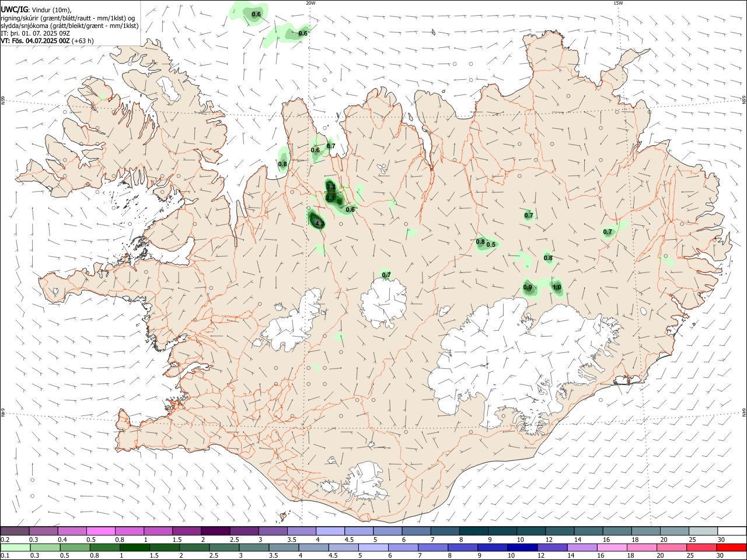The image size is (747, 560).
Task: Click the 20W longitude label at the top
Action: click(x=310, y=3)
